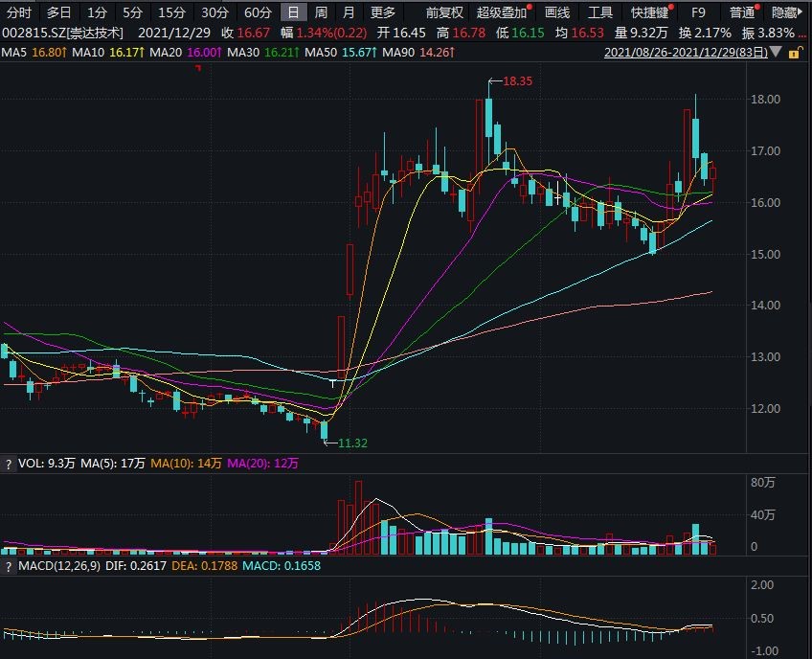Open the 多日 multi-day chart tab
This screenshot has height=659, width=812.
click(58, 12)
